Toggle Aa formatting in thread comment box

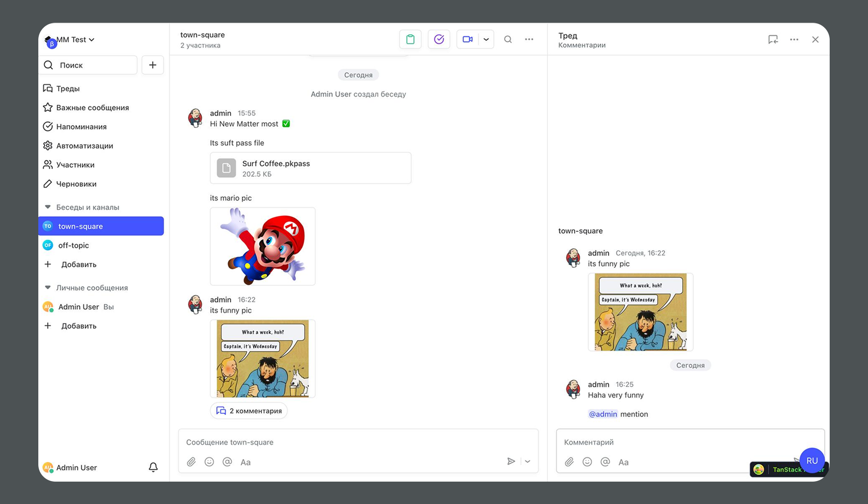(623, 462)
